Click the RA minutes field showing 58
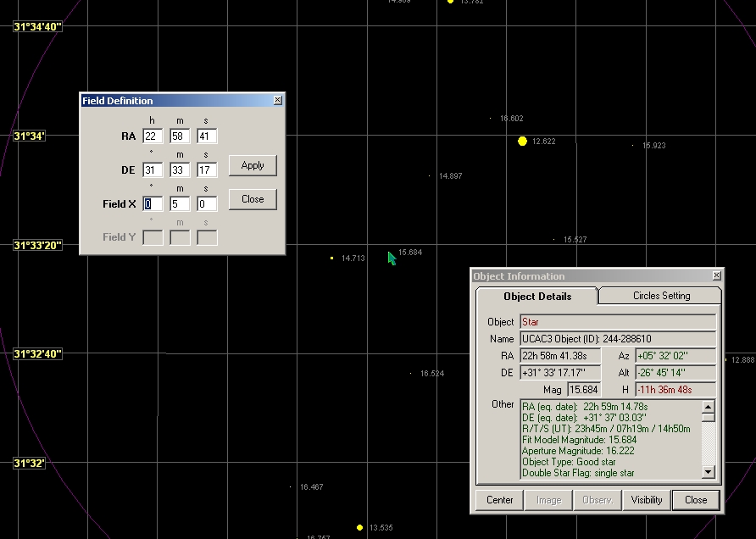The width and height of the screenshot is (756, 539). coord(180,136)
